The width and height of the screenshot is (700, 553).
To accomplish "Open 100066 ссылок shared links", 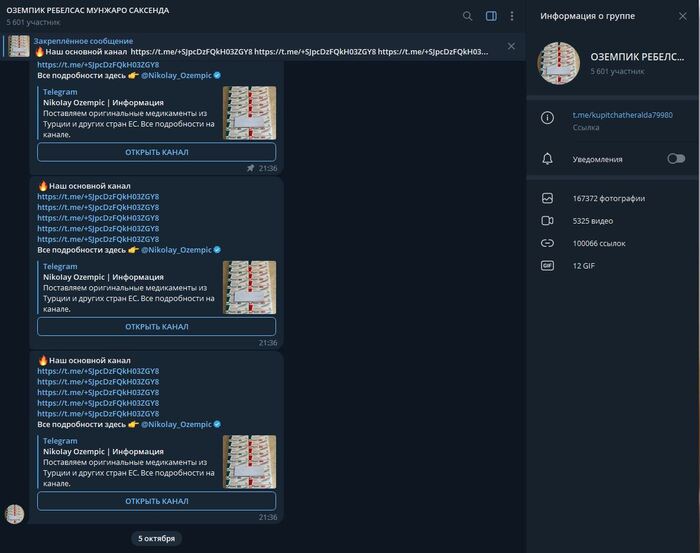I will click(x=599, y=243).
